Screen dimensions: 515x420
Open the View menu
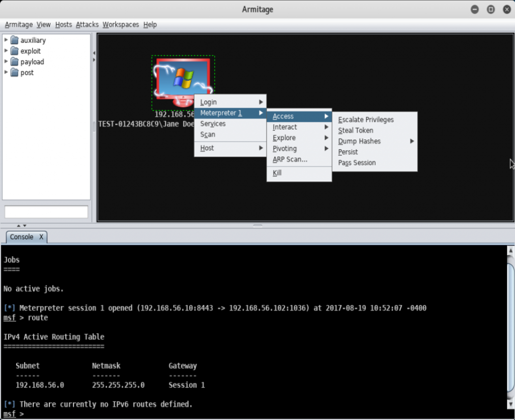(x=44, y=25)
